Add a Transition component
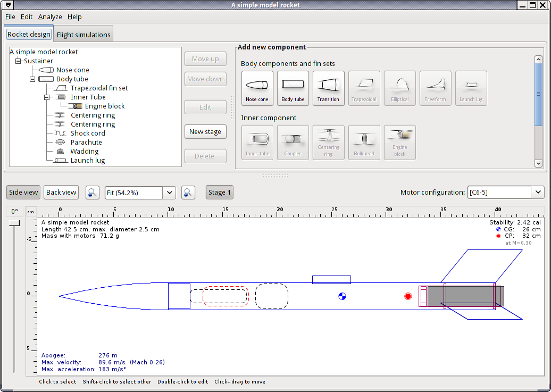The image size is (551, 392). tap(328, 88)
